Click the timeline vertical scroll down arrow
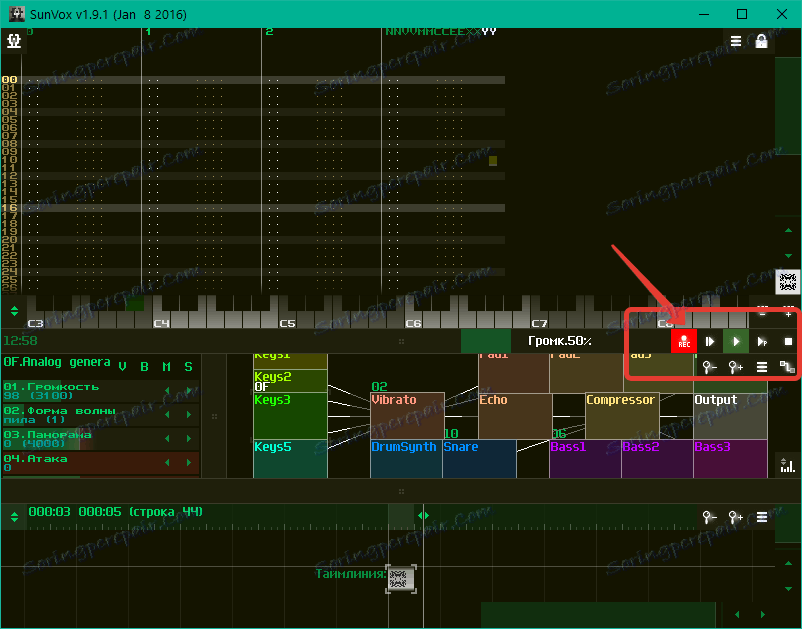This screenshot has height=629, width=802. coord(788,589)
